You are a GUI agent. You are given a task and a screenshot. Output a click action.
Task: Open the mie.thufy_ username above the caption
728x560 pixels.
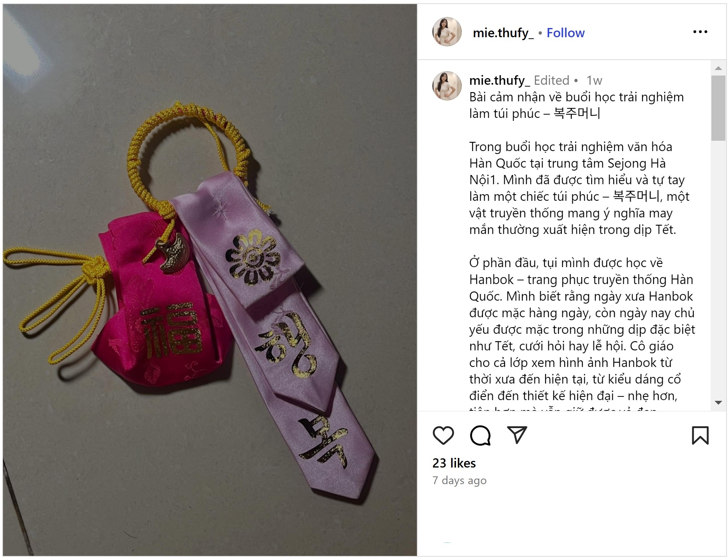(499, 80)
